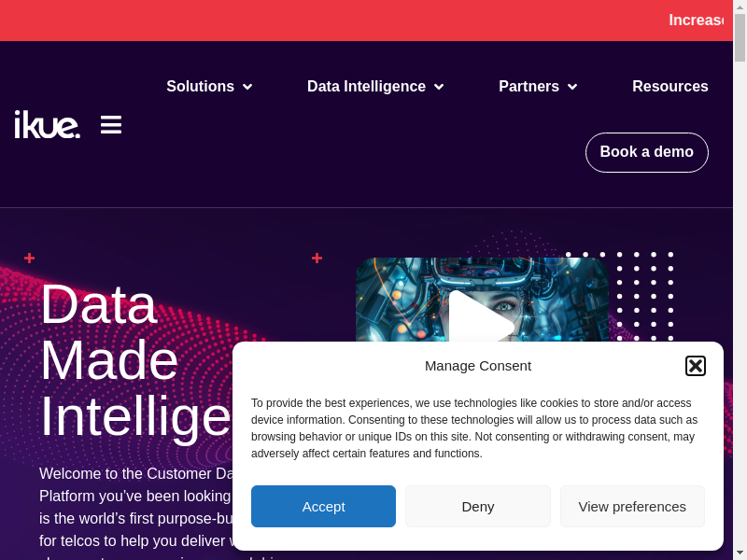
Task: Click the Partners menu label
Action: [529, 87]
